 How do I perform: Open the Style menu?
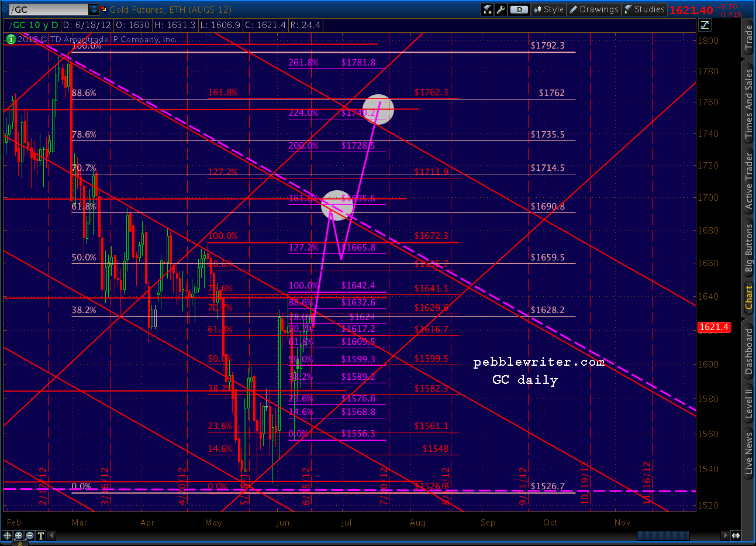coord(548,9)
